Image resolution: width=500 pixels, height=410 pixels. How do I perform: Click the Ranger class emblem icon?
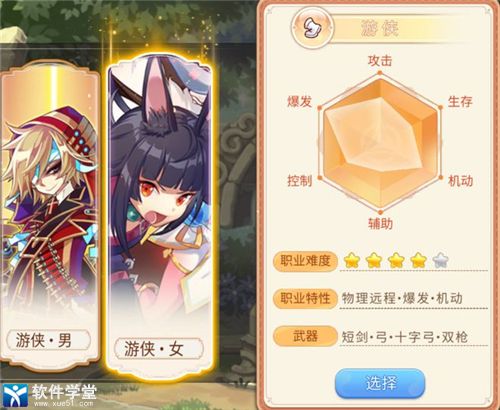point(312,28)
